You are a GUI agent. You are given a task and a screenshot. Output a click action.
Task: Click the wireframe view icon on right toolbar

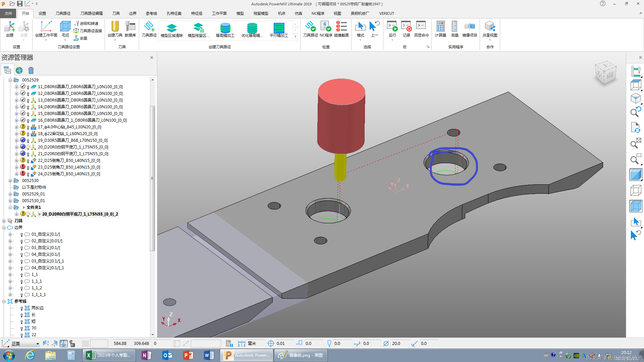[636, 190]
